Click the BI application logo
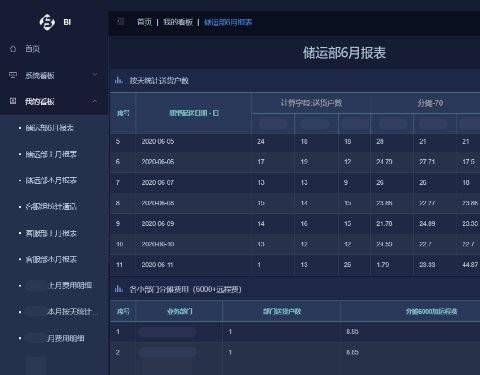The width and height of the screenshot is (480, 375). pyautogui.click(x=47, y=22)
